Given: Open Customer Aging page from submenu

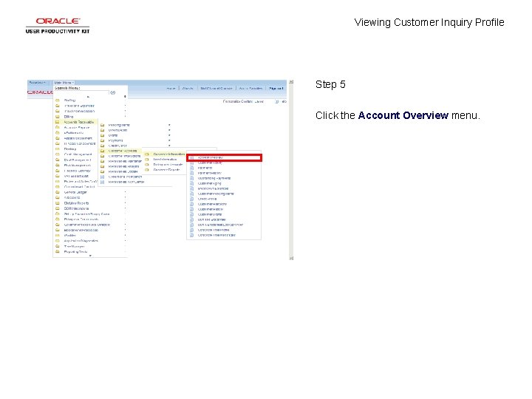Looking at the screenshot, I should pos(209,183).
